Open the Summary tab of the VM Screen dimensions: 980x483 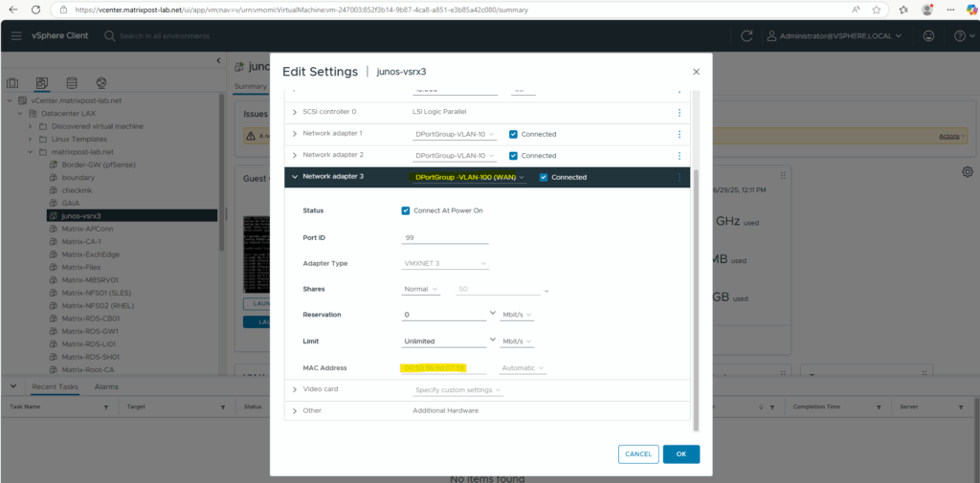coord(250,86)
